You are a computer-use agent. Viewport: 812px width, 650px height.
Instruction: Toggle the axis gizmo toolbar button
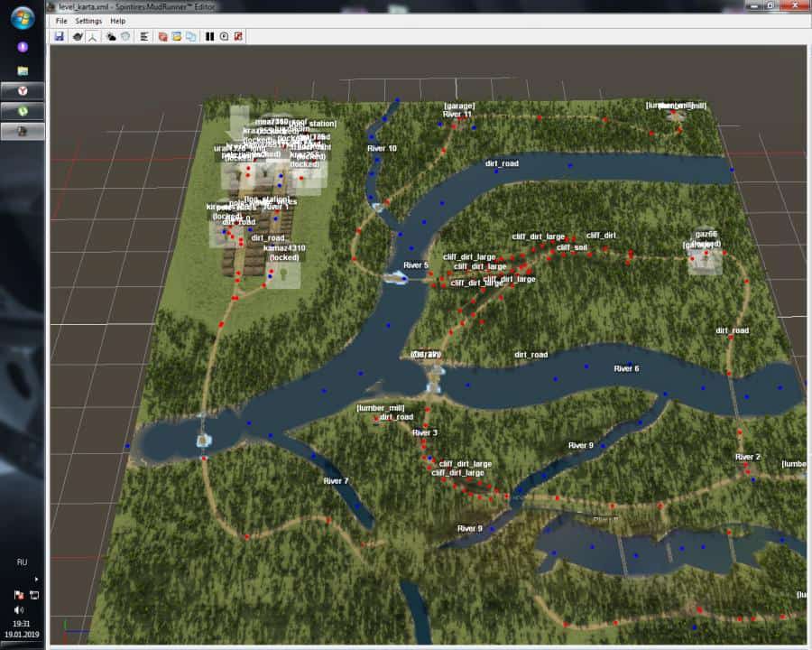(x=92, y=36)
